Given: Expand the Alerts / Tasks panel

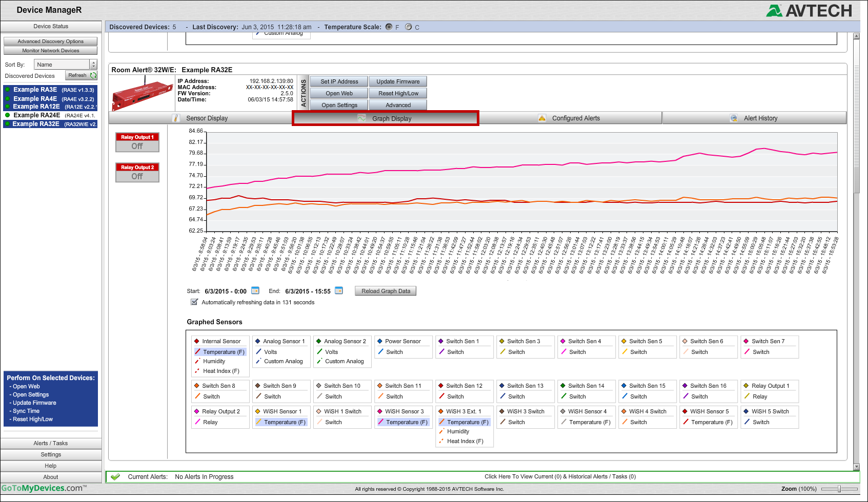Looking at the screenshot, I should point(51,443).
